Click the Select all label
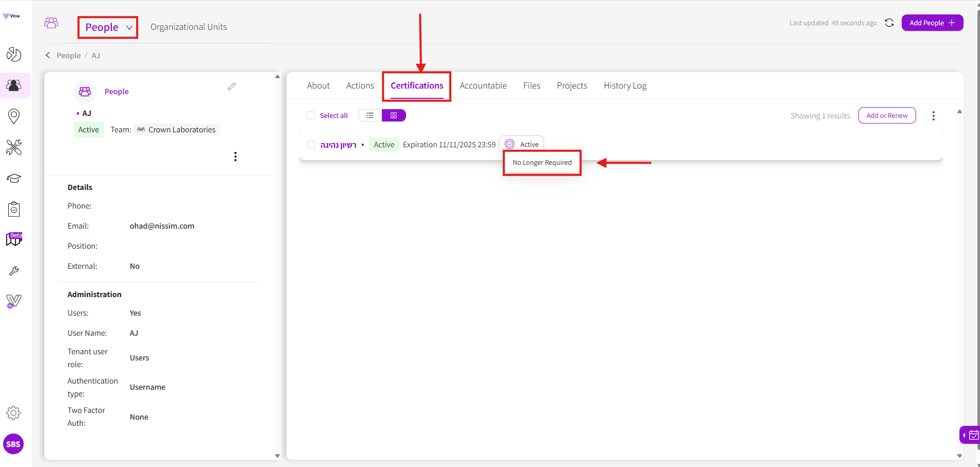 pyautogui.click(x=334, y=115)
